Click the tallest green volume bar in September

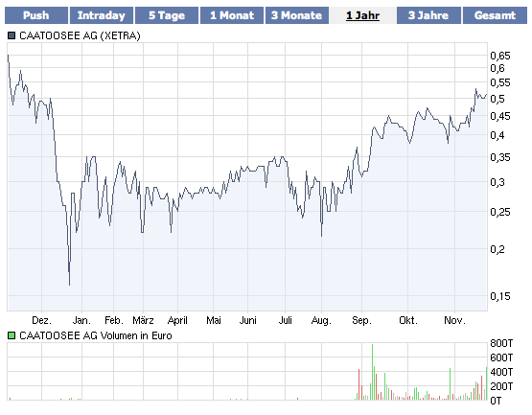coord(372,372)
